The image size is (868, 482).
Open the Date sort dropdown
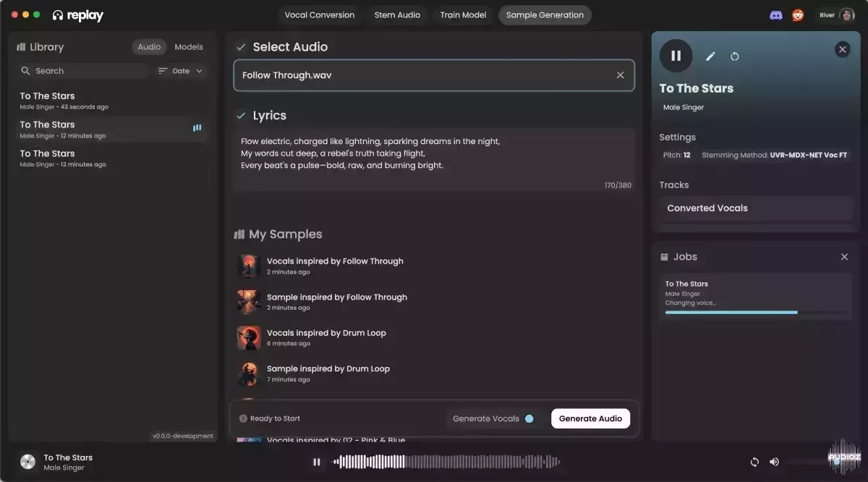(x=180, y=71)
